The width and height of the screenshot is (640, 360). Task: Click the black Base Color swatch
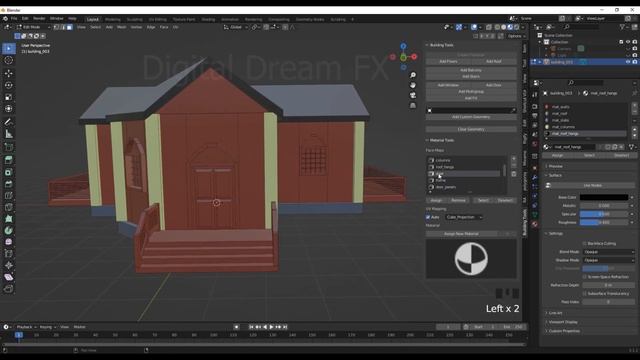(x=604, y=198)
